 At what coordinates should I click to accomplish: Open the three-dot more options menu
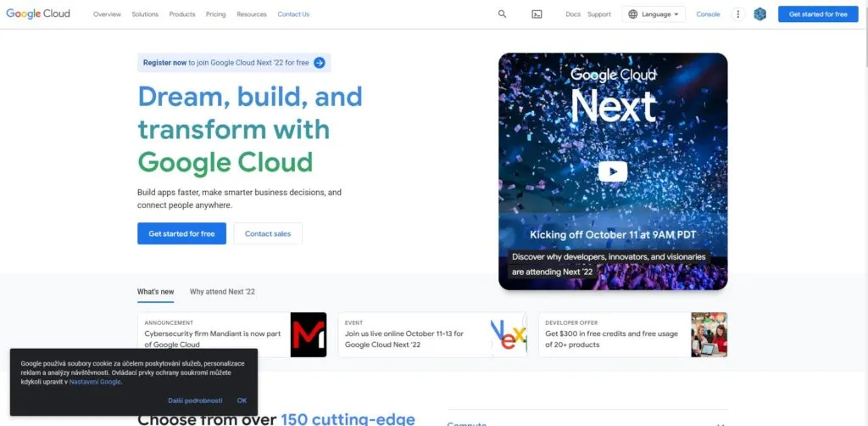737,14
